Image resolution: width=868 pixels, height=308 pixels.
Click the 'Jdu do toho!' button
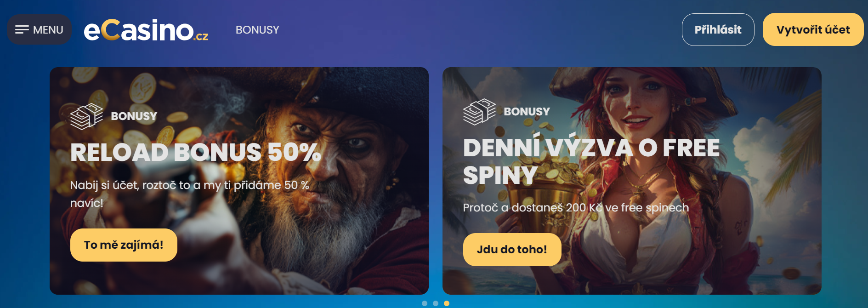pyautogui.click(x=512, y=250)
